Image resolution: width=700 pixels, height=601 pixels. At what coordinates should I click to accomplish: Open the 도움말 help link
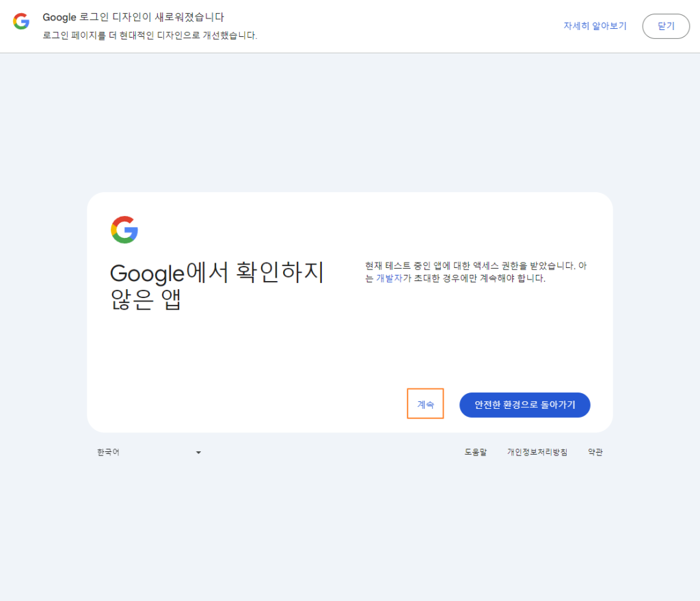pyautogui.click(x=474, y=452)
